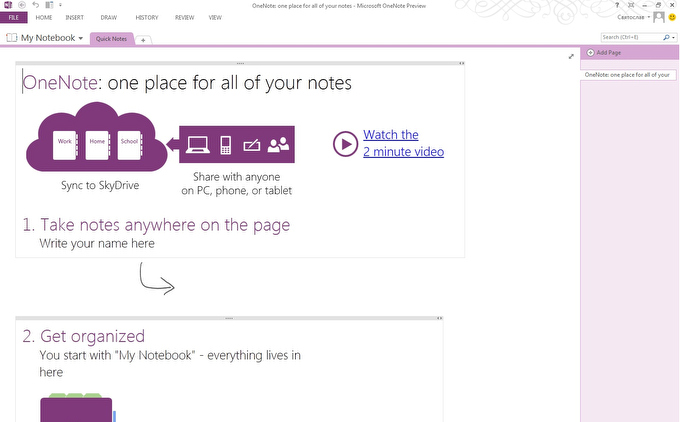Click the search magnifier icon
680x422 pixels.
666,37
